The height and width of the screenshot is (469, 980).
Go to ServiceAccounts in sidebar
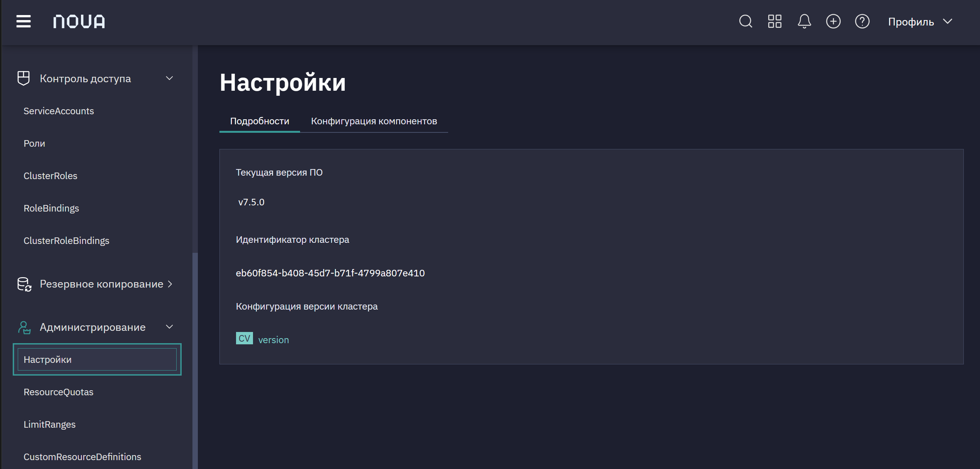[59, 111]
